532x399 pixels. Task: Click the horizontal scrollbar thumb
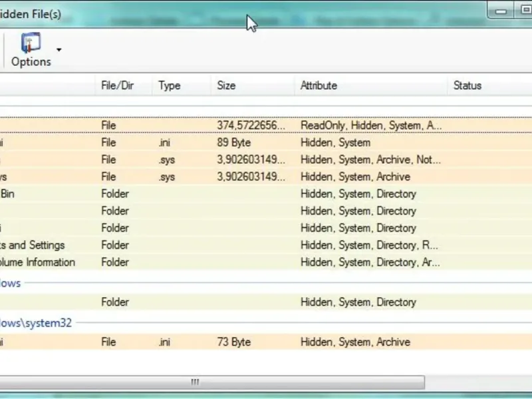click(x=195, y=382)
